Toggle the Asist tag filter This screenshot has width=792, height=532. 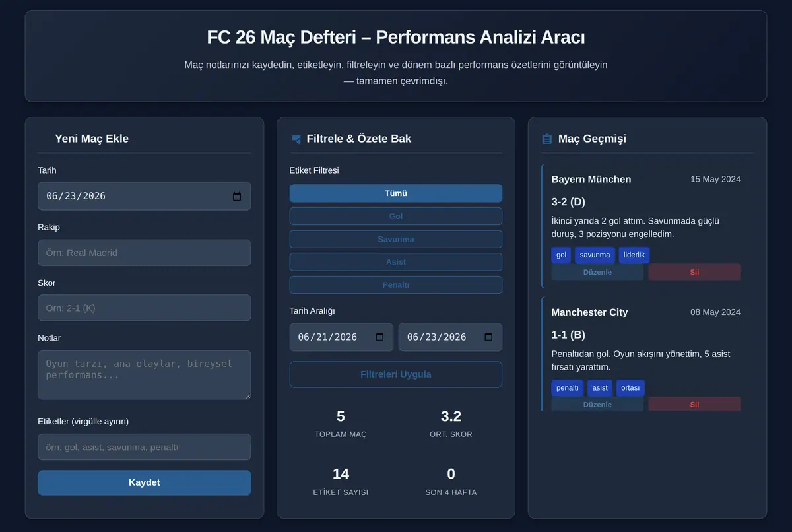tap(396, 262)
